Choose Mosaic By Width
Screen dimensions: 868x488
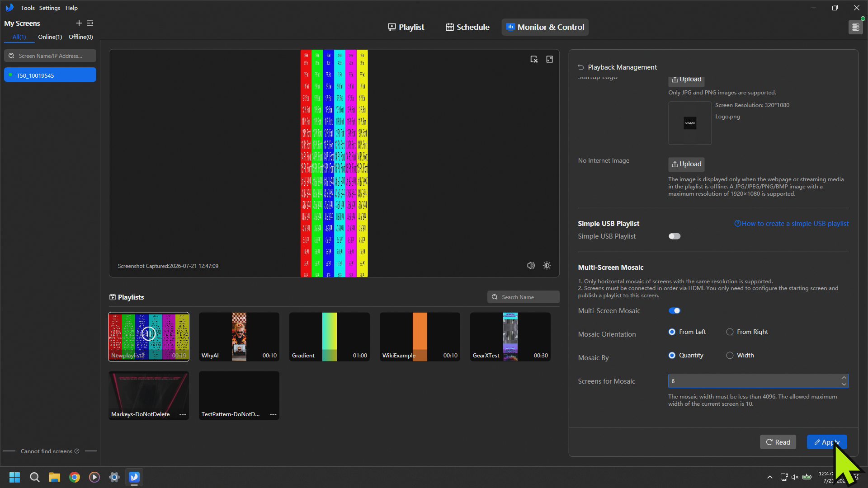(x=730, y=356)
